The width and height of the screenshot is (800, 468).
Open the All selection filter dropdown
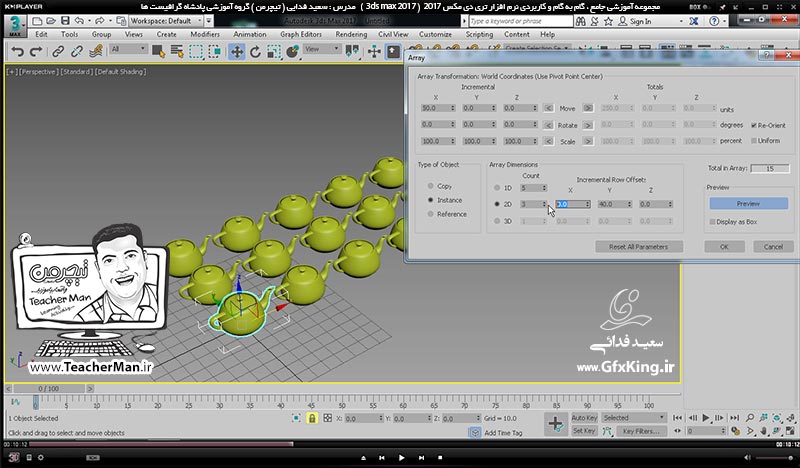pos(128,50)
